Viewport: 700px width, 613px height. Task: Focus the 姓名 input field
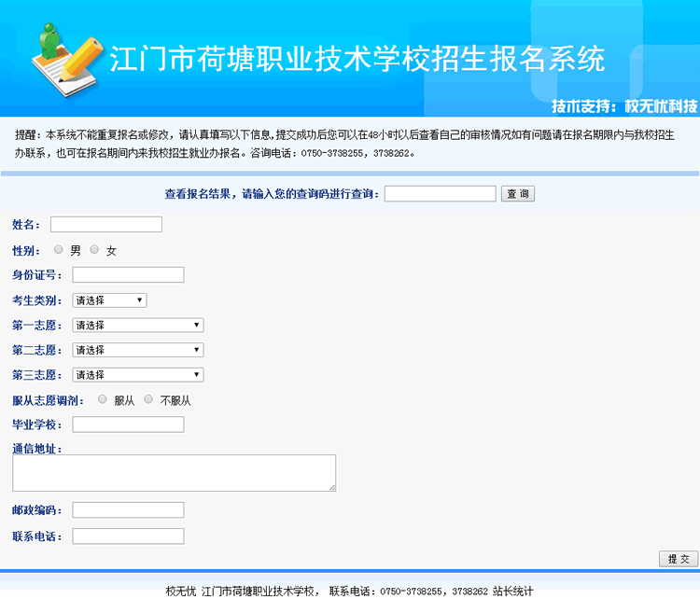pos(106,225)
